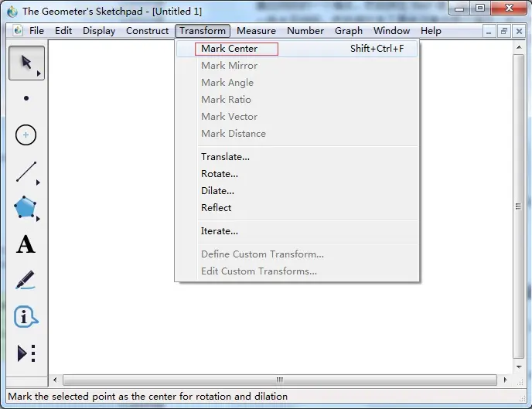Viewport: 532px width, 409px height.
Task: Restore down the Untitled 1 document window
Action: [504, 32]
